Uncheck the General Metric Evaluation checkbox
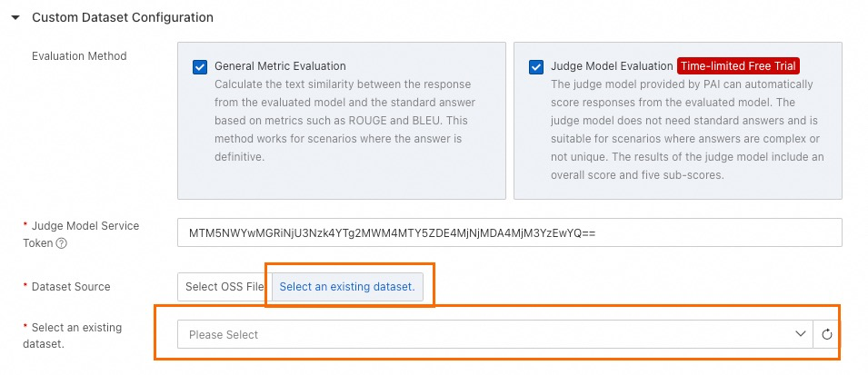This screenshot has width=868, height=375. 199,67
